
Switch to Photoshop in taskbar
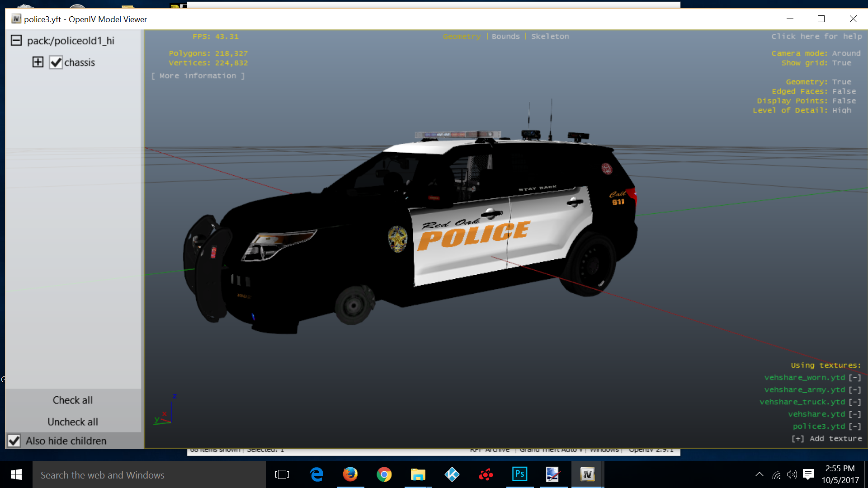tap(519, 474)
